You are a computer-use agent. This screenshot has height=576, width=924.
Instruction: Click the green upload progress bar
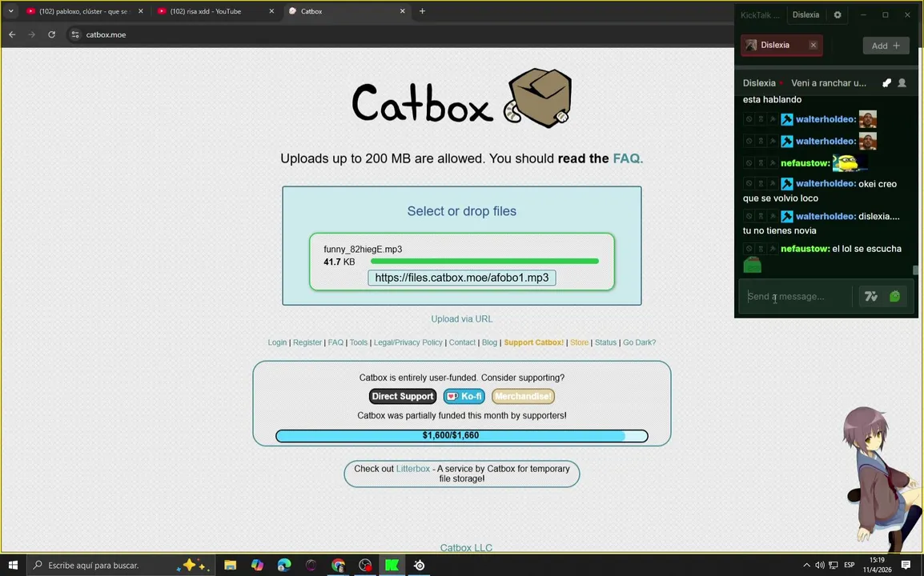[x=484, y=261]
